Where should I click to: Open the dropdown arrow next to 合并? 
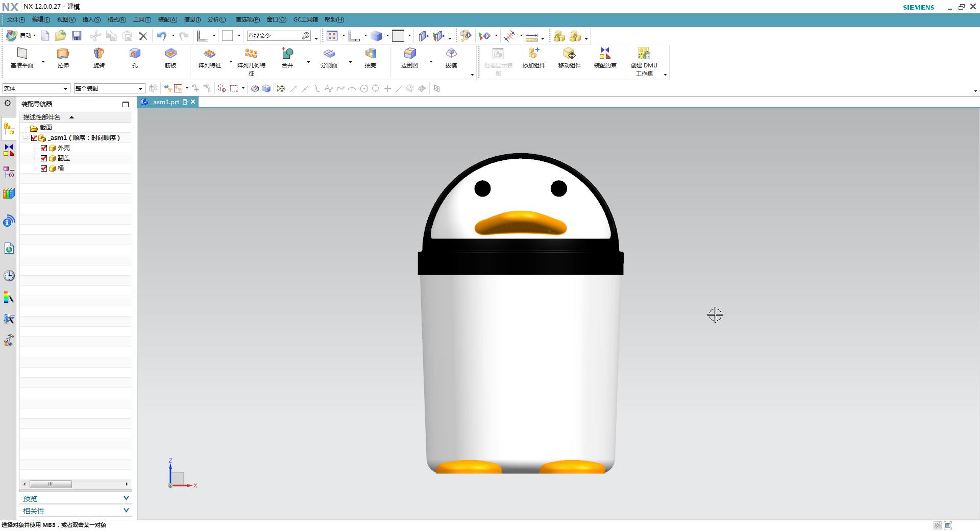308,62
